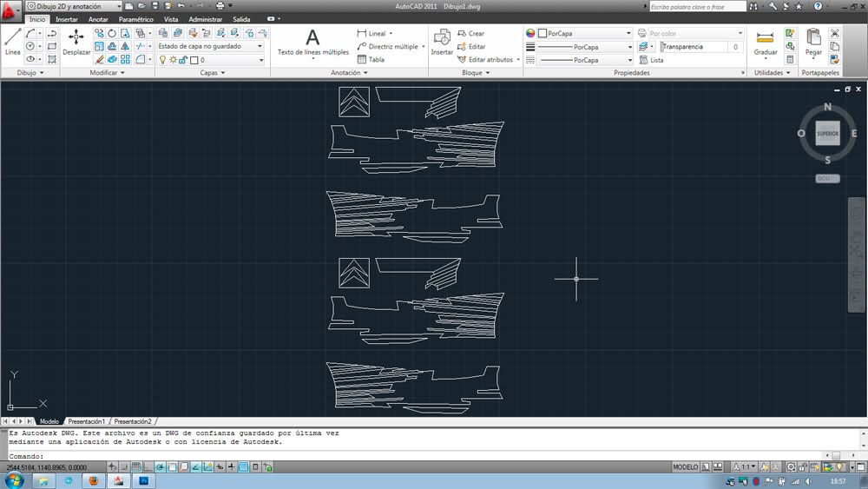This screenshot has width=868, height=489.
Task: Click the mirror tool in Modificar
Action: pyautogui.click(x=125, y=47)
